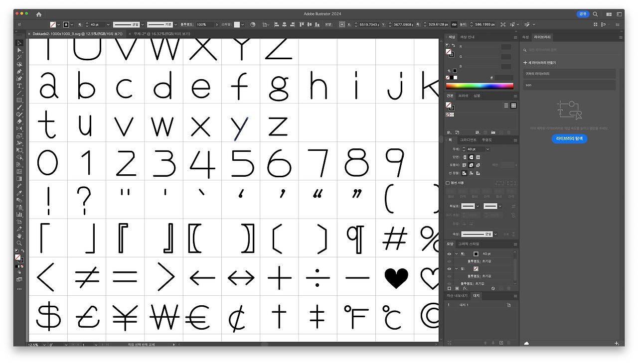
Task: Open the 그라디언트 panel tab
Action: 468,140
